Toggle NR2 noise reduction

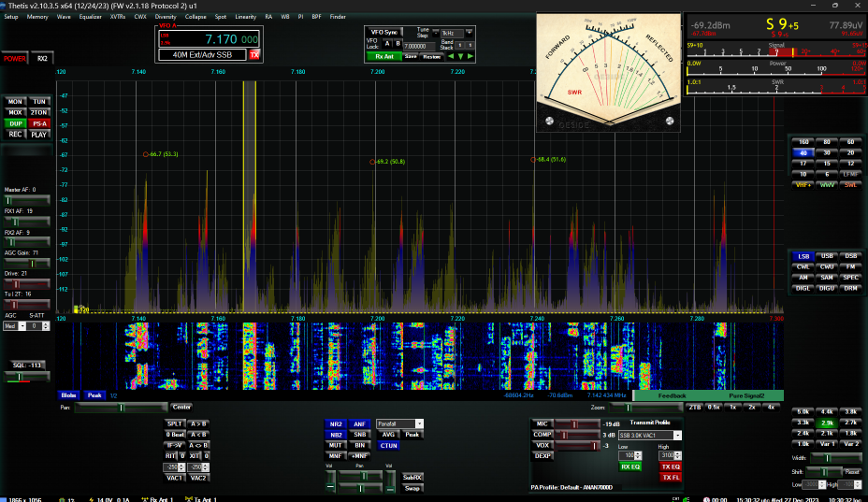[336, 424]
